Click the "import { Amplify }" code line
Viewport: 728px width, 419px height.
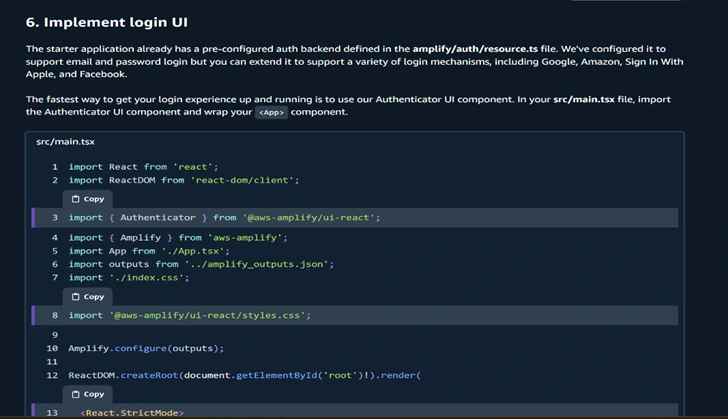click(x=178, y=238)
